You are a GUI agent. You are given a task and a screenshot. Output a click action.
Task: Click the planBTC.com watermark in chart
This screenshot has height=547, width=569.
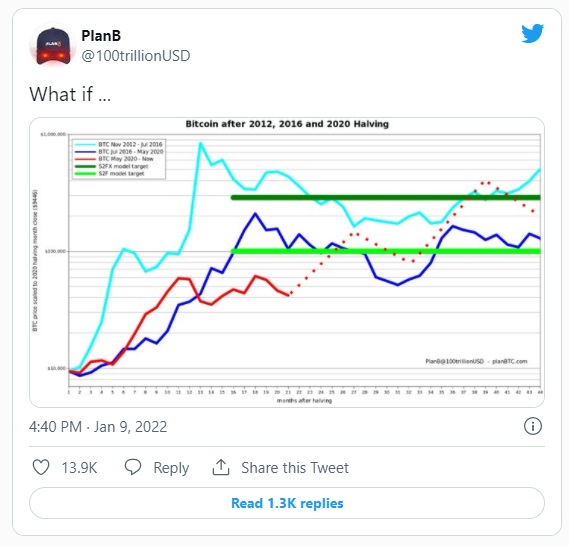click(509, 361)
